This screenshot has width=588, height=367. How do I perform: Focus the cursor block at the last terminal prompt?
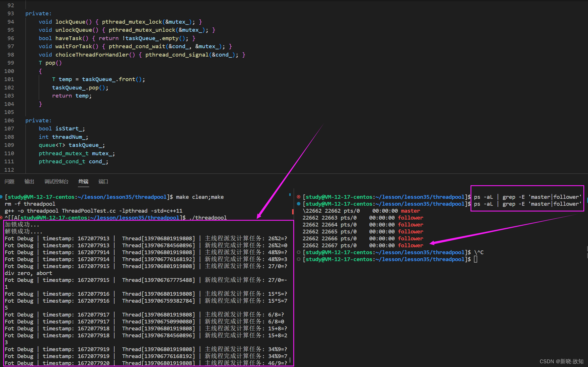point(476,259)
